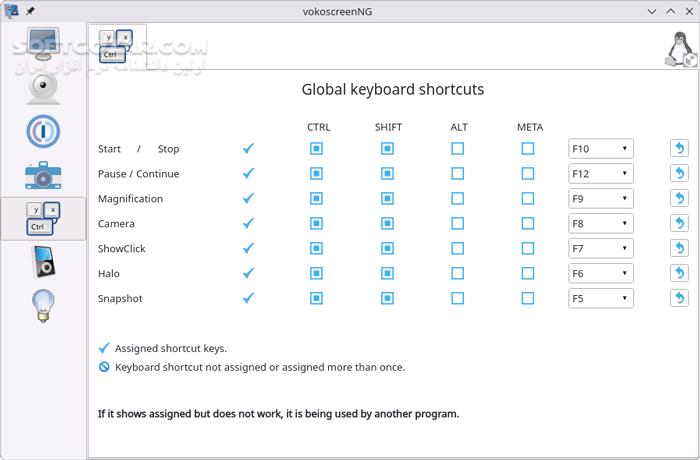
Task: Click the SHIFT column header
Action: [388, 127]
